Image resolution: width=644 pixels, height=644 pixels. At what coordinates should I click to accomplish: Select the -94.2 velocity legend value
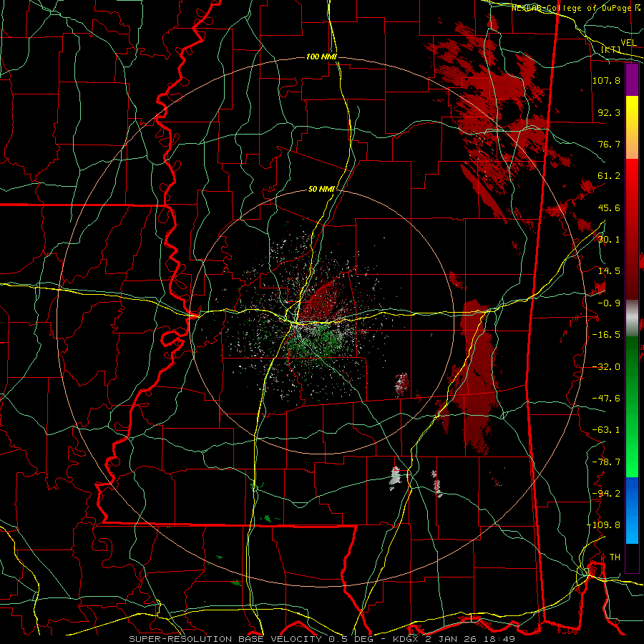tap(606, 494)
